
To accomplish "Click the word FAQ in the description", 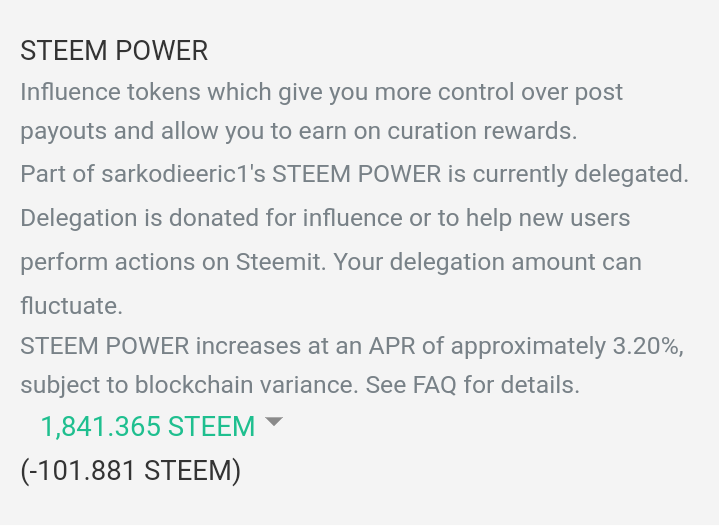I will click(429, 385).
